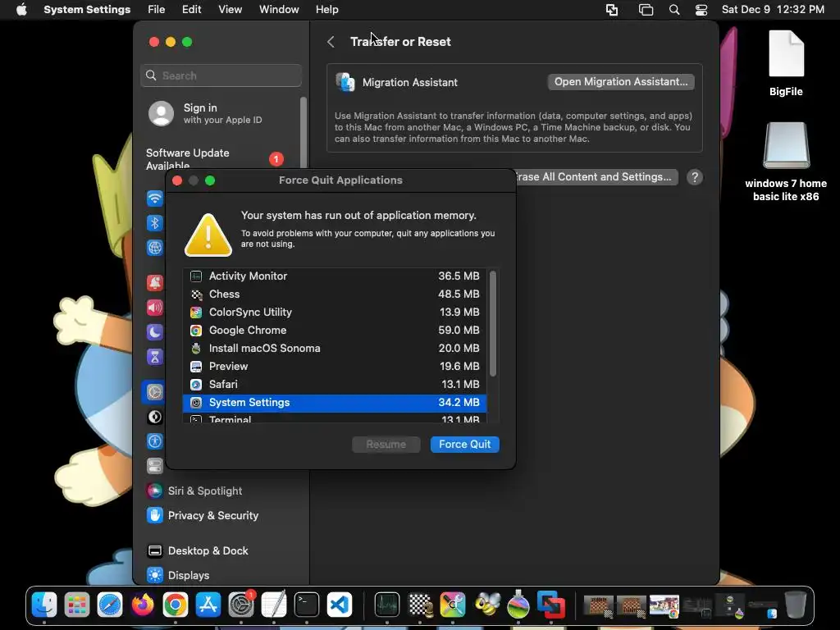
Task: Open Network globe icon in sidebar
Action: (155, 248)
